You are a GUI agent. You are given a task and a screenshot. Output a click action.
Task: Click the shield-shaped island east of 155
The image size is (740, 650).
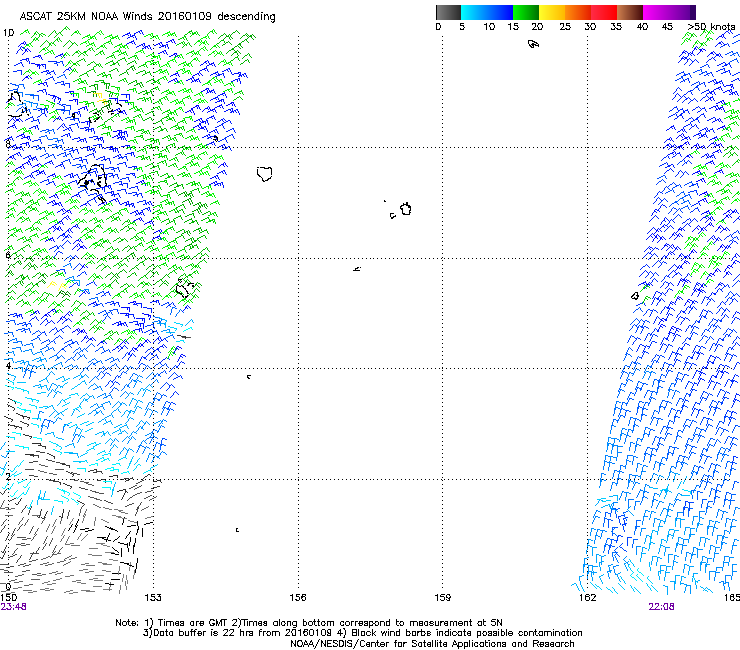tap(264, 174)
